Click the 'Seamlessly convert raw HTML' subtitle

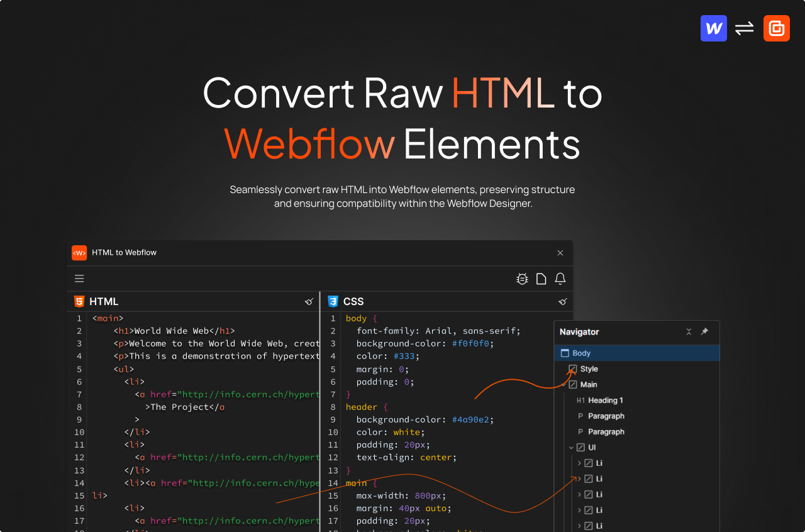pyautogui.click(x=402, y=197)
